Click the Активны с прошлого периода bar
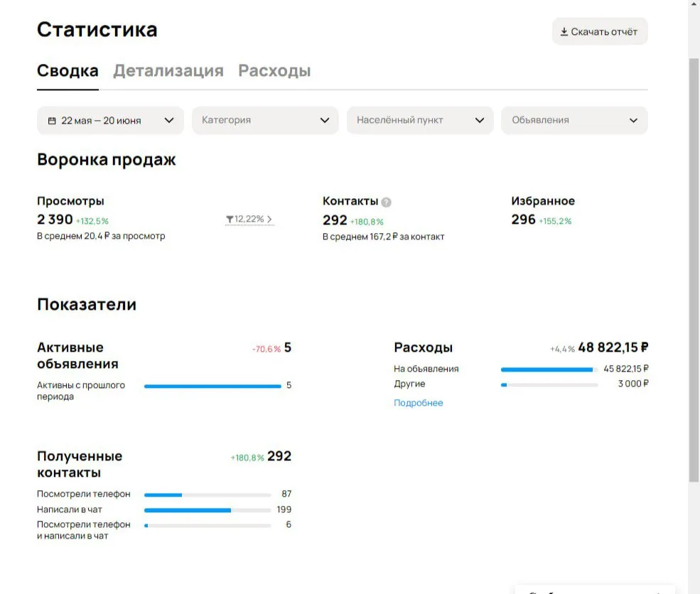Viewport: 700px width, 594px height. click(x=212, y=386)
